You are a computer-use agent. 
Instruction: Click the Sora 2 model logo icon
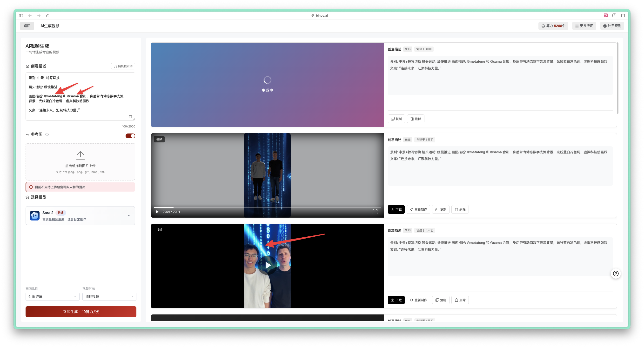click(x=34, y=215)
